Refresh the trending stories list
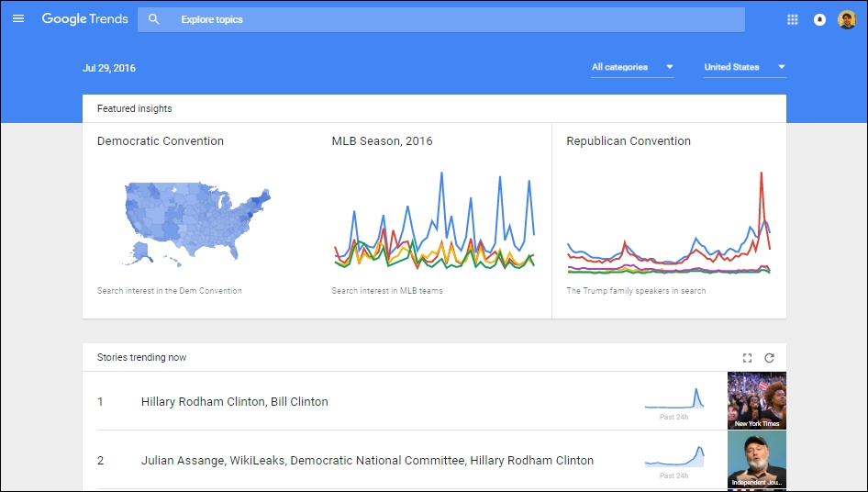868x492 pixels. coord(770,358)
